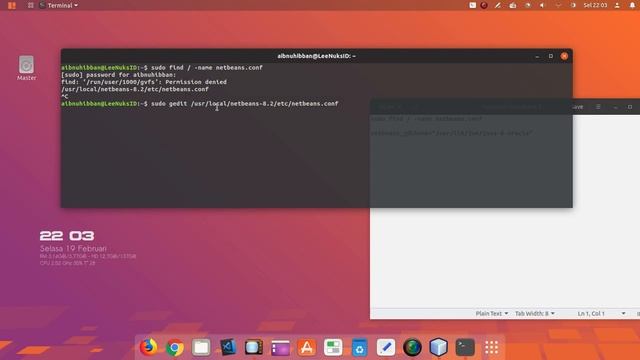Screen dimensions: 640x360
Task: Open the Terminal app menu dropdown
Action: tap(59, 5)
